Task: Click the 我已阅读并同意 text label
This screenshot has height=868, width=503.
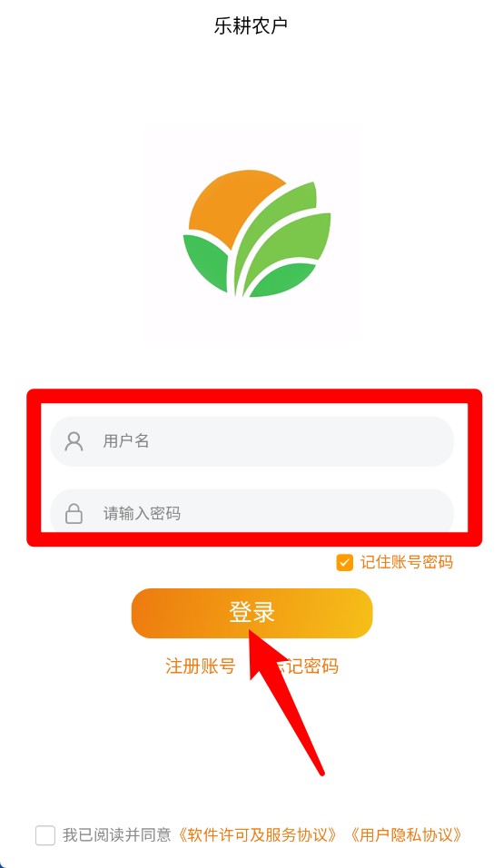Action: click(117, 834)
